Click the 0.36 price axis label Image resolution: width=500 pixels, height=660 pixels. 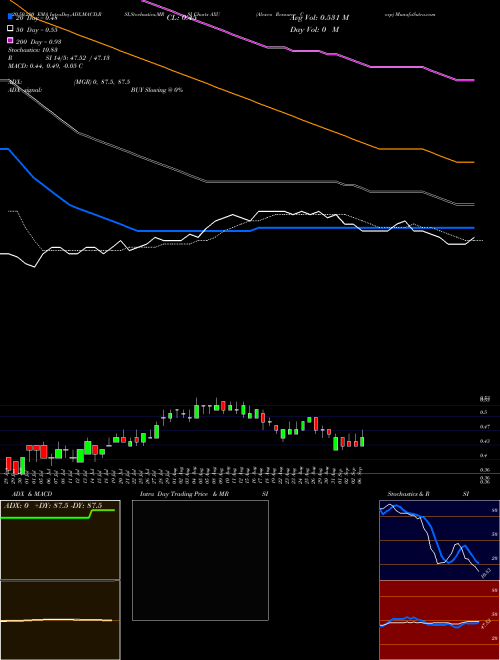tap(485, 470)
